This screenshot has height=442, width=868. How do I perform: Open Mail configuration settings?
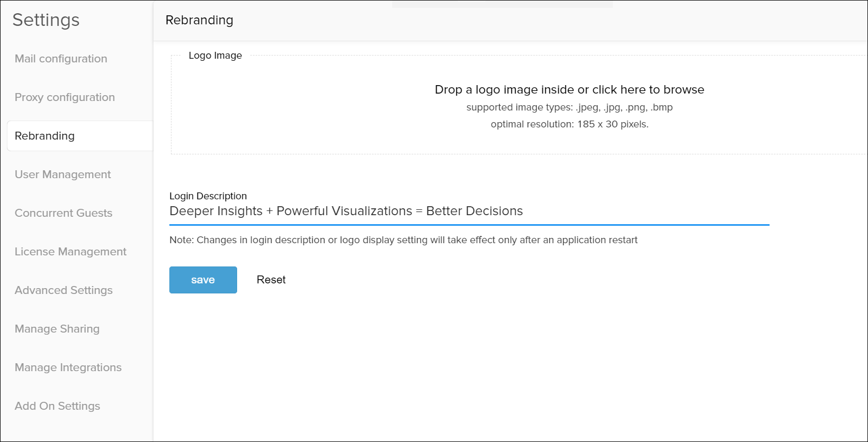(61, 59)
